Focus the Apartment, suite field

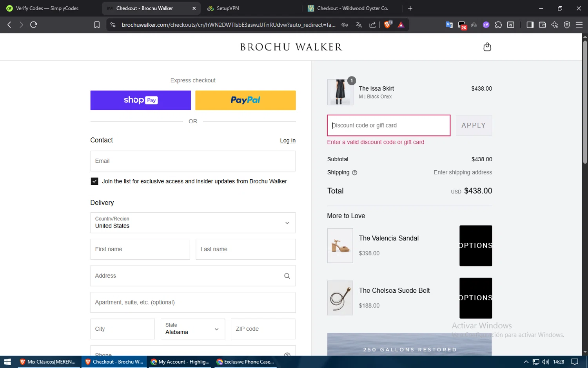point(193,302)
